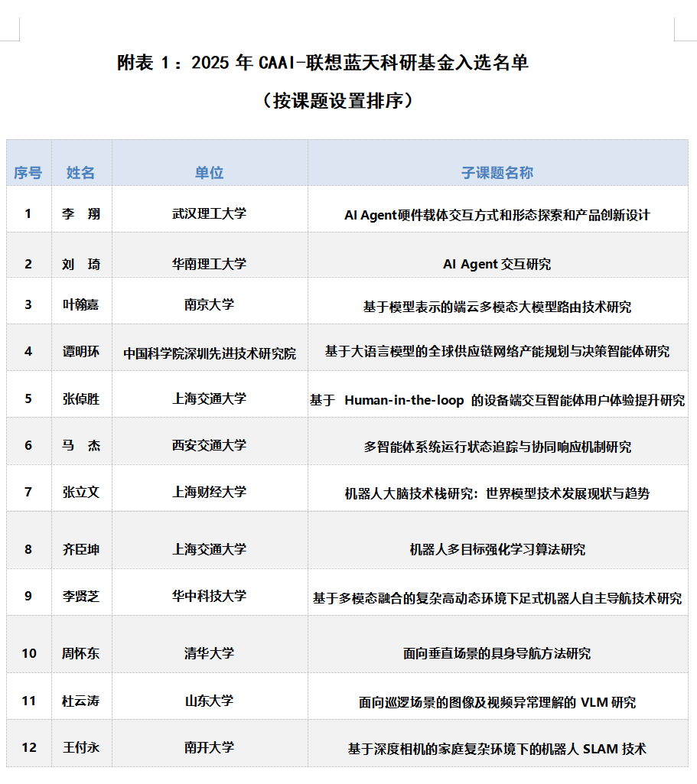697x784 pixels.
Task: Select the name cell 李贤芝
Action: pyautogui.click(x=81, y=596)
